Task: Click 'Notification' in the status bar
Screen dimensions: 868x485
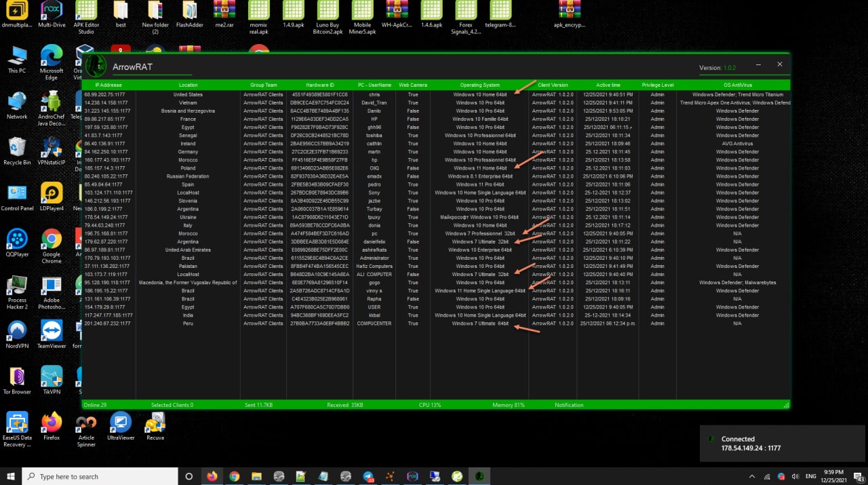Action: 569,405
